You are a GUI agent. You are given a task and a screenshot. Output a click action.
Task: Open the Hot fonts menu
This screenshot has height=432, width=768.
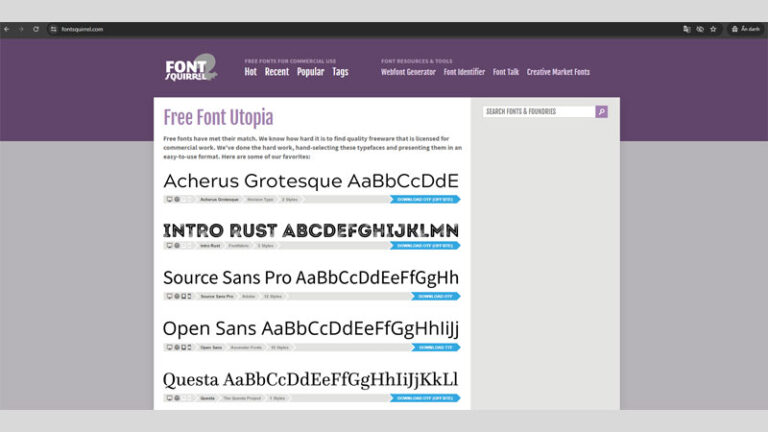pos(250,72)
